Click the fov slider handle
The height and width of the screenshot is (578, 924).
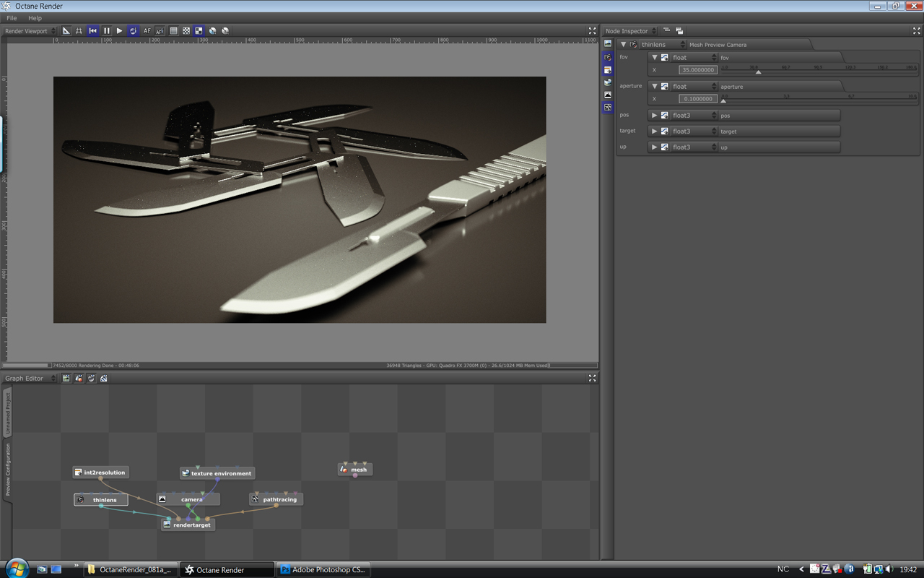[758, 72]
